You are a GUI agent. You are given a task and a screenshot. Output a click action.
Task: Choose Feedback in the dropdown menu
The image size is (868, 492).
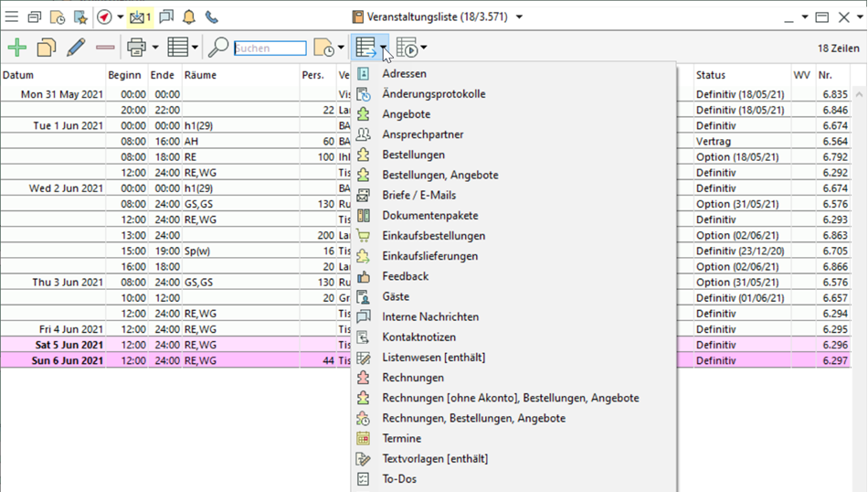(405, 276)
